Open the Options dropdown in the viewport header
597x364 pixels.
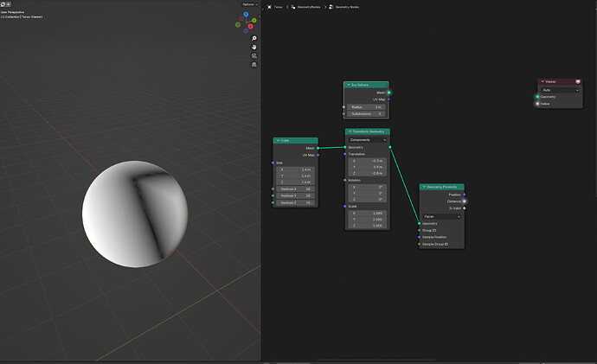pyautogui.click(x=250, y=4)
